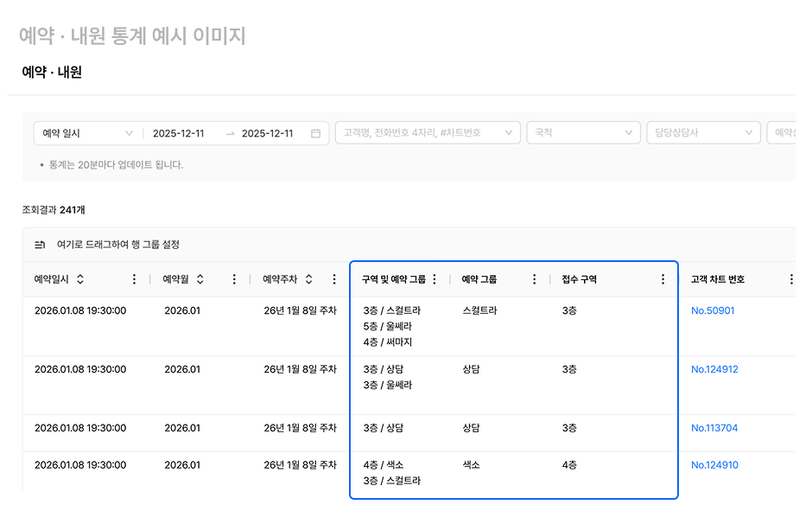Viewport: 812px width, 511px height.
Task: Click the 구역 및 예약 그룹 header
Action: pyautogui.click(x=394, y=279)
